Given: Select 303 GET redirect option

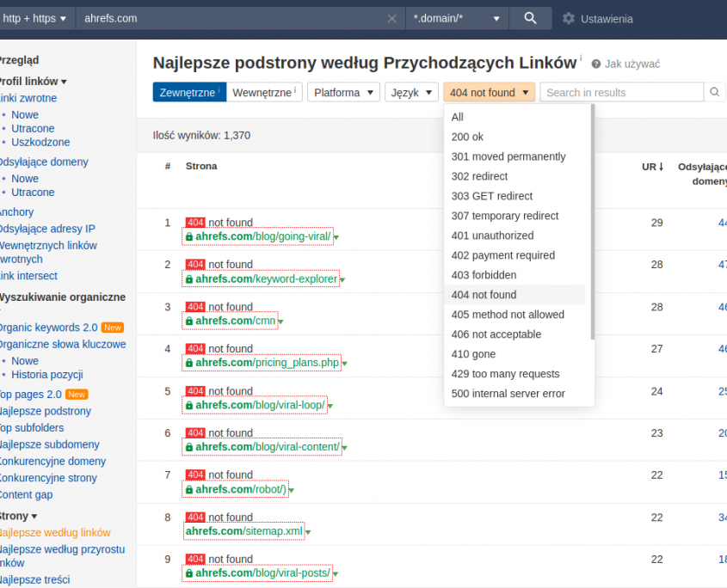Looking at the screenshot, I should 514,196.
